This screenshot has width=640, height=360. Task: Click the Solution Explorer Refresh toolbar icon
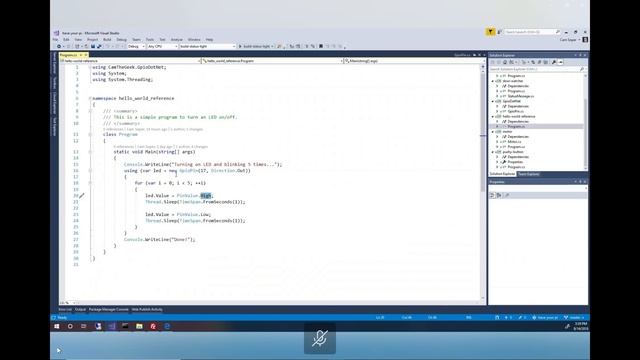coord(533,62)
